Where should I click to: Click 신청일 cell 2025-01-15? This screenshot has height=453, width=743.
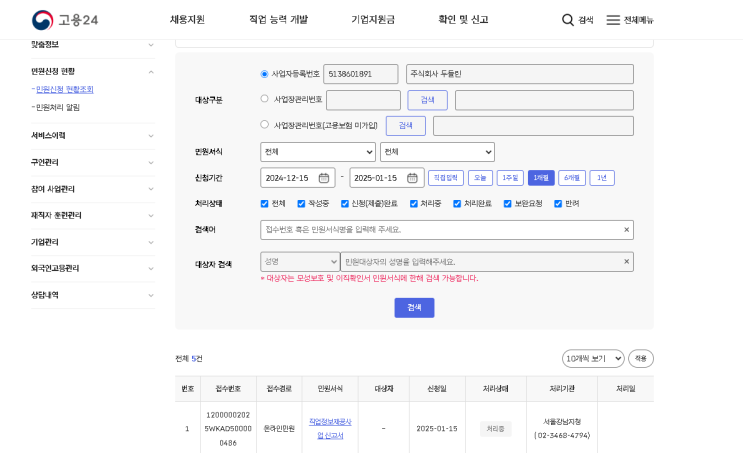click(437, 429)
